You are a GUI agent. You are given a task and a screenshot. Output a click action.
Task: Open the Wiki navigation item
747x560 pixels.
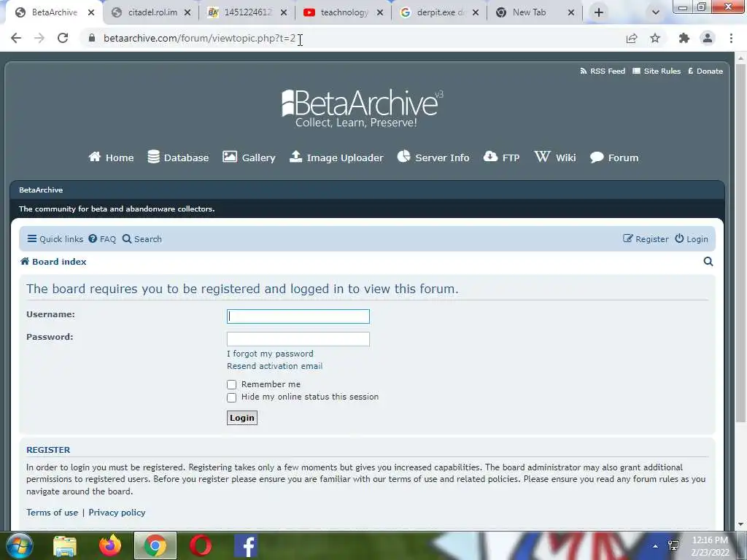click(555, 157)
